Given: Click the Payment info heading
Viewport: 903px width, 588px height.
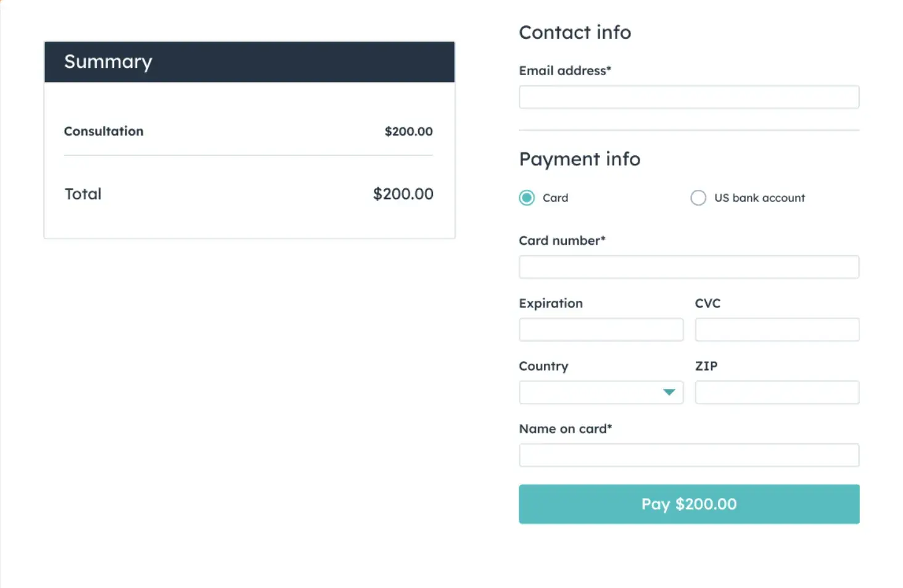Looking at the screenshot, I should pyautogui.click(x=579, y=159).
